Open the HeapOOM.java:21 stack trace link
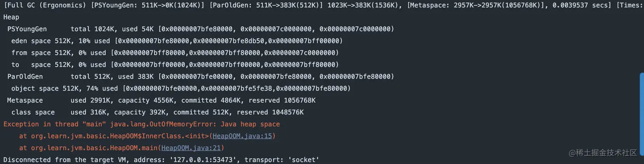644x164 pixels. pyautogui.click(x=193, y=148)
